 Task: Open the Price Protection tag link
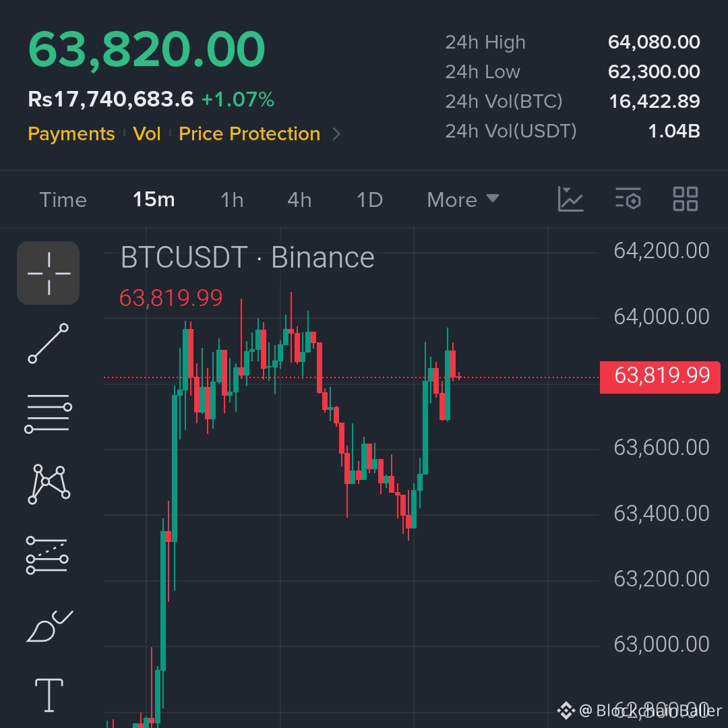point(249,133)
